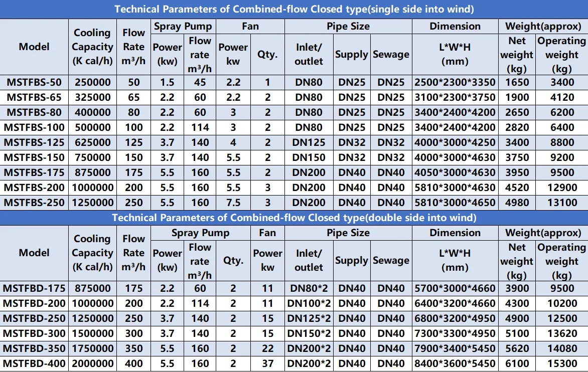588x372 pixels.
Task: Select the MSTFBD-200 row label
Action: coord(34,303)
